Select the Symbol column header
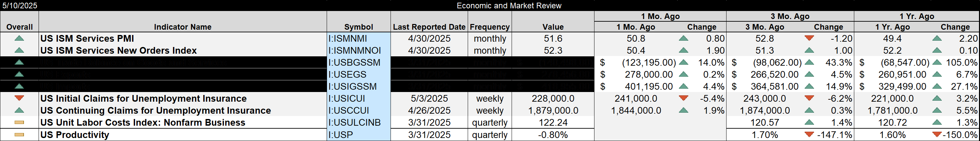The image size is (980, 141). pos(358,27)
